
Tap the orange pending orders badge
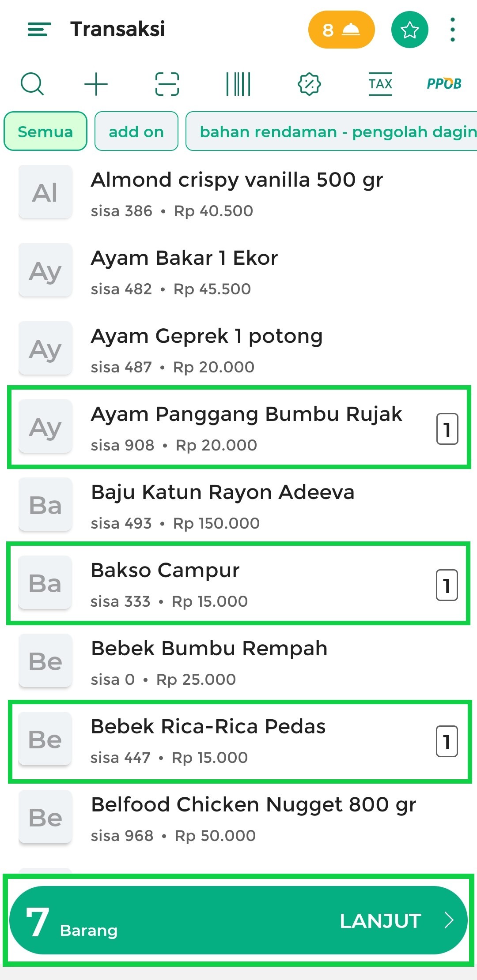tap(341, 30)
